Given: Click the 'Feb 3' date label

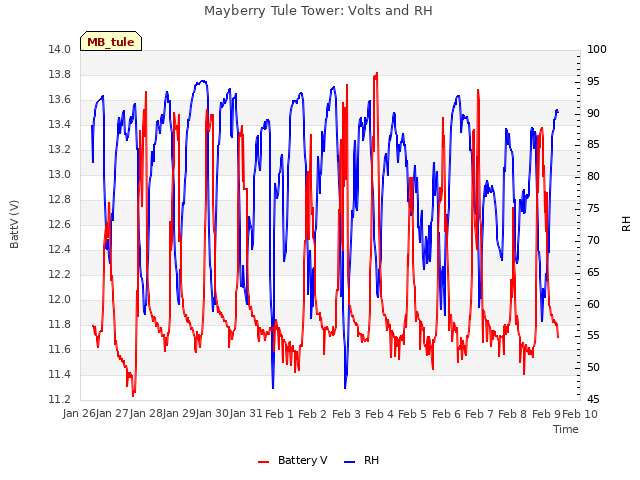Looking at the screenshot, I should (347, 414).
